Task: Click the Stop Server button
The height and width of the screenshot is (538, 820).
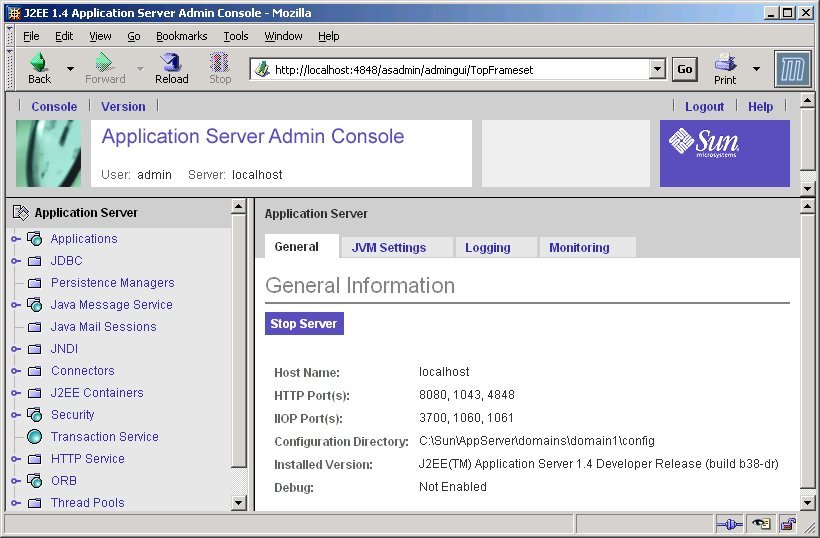Action: [x=304, y=324]
